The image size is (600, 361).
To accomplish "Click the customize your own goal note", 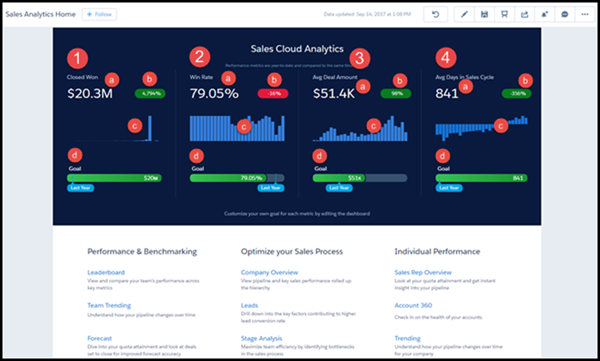I will 297,214.
